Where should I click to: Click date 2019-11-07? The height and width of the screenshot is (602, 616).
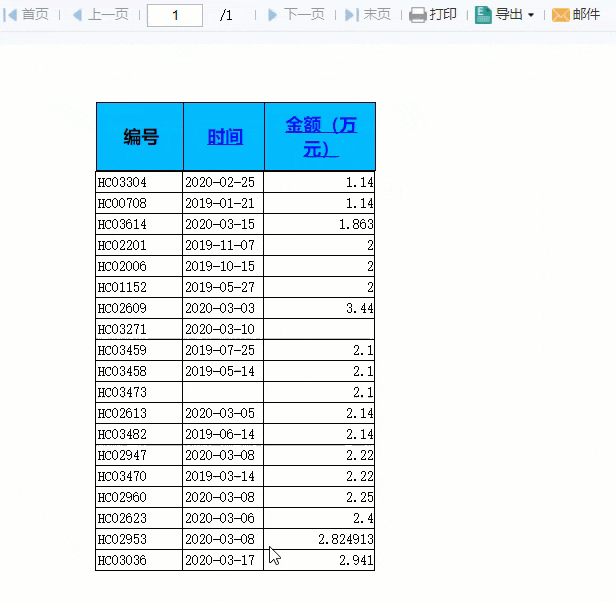coord(220,245)
